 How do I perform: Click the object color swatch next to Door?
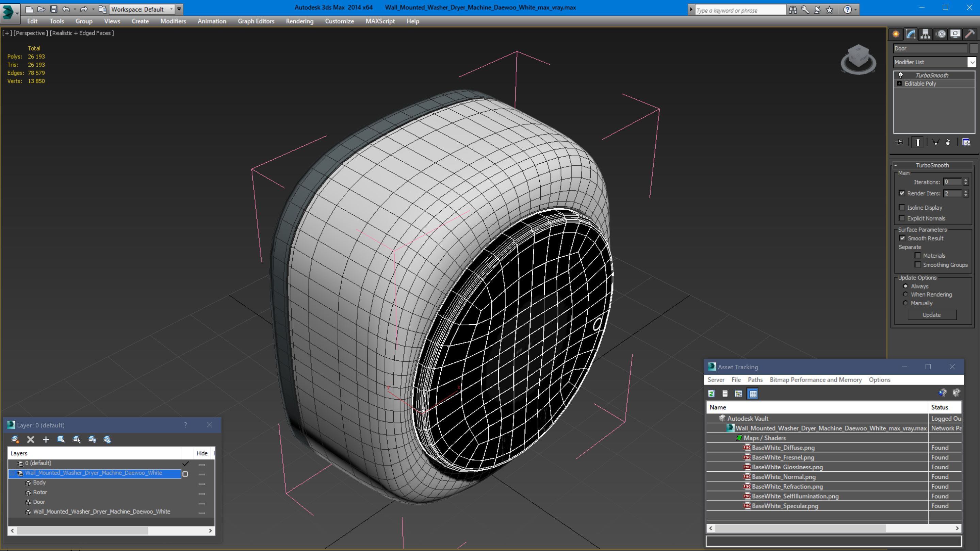tap(973, 48)
